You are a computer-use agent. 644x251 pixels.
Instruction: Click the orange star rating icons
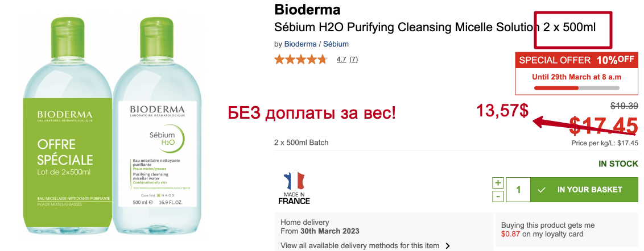point(300,59)
